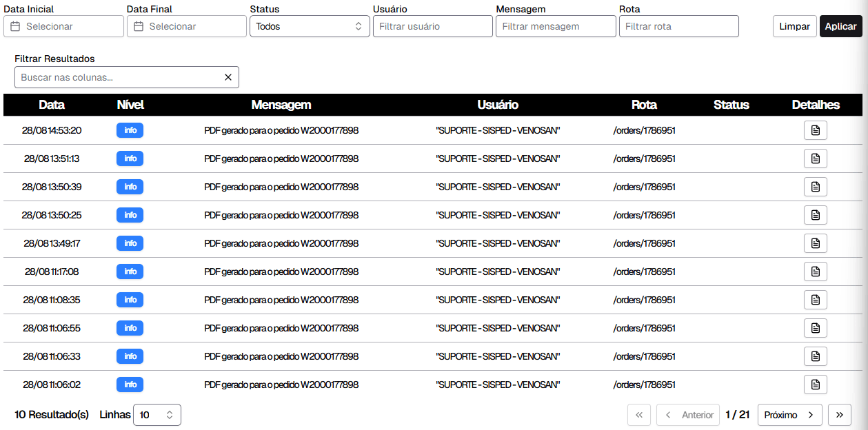Click the Filtrar rota input box

pyautogui.click(x=678, y=26)
